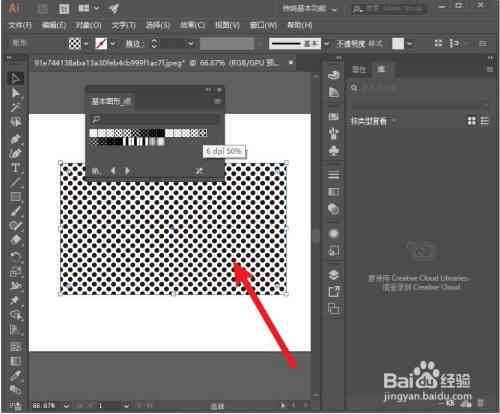Switch libraries panel to grid view
The image size is (500, 414).
(471, 121)
